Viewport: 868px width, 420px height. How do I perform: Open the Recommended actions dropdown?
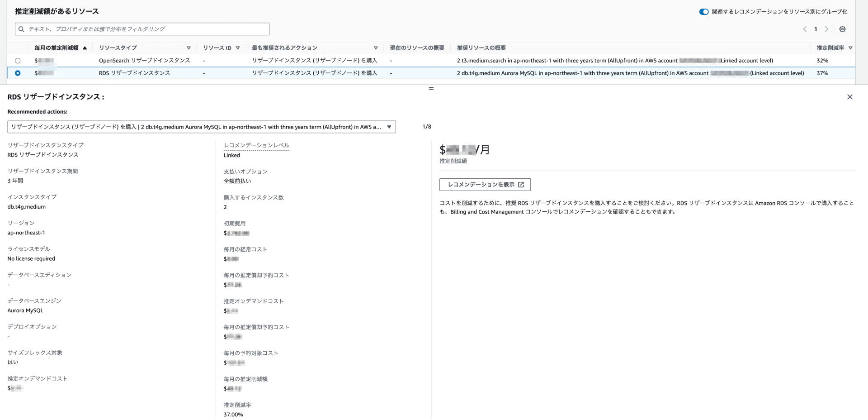pyautogui.click(x=389, y=127)
